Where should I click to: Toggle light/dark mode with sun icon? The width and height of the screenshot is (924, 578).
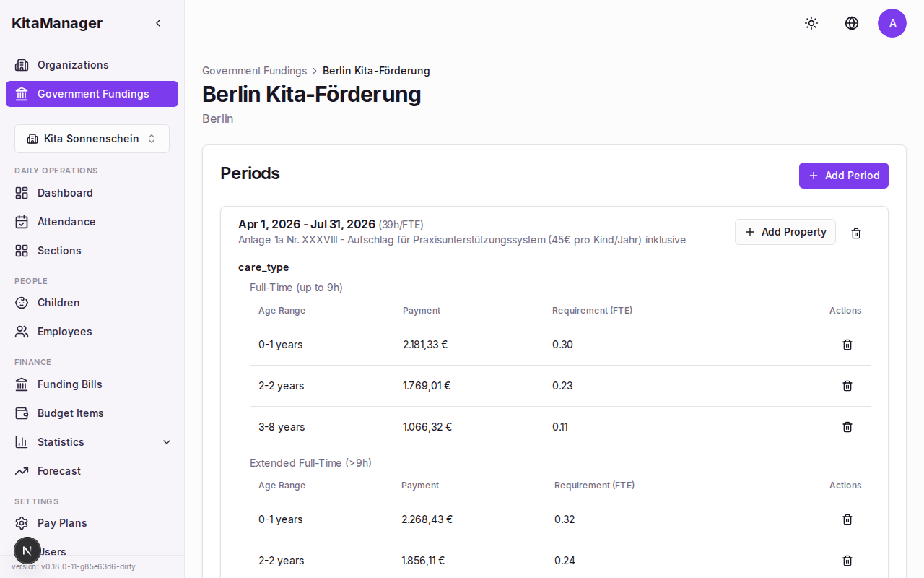click(x=811, y=23)
